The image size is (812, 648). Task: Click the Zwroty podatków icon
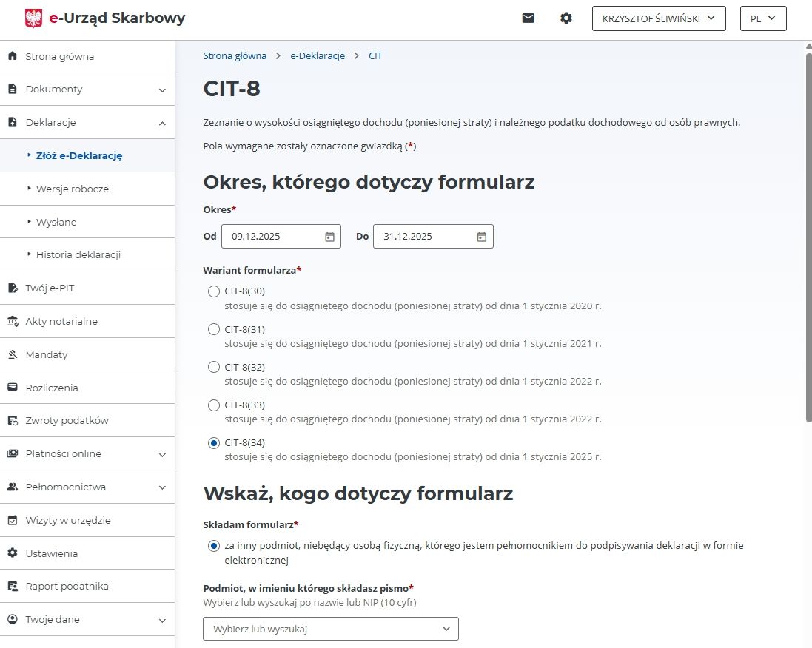(x=12, y=421)
